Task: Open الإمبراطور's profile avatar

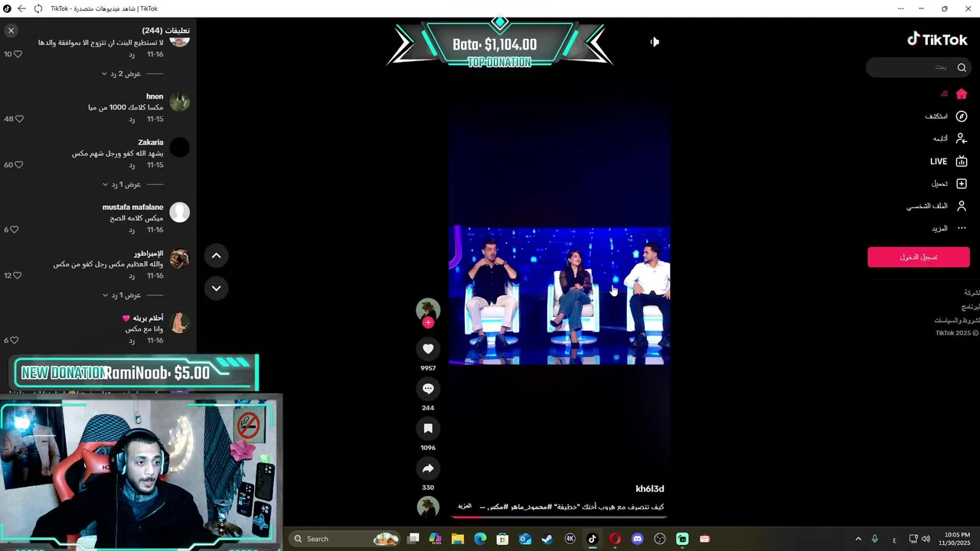Action: pos(180,259)
